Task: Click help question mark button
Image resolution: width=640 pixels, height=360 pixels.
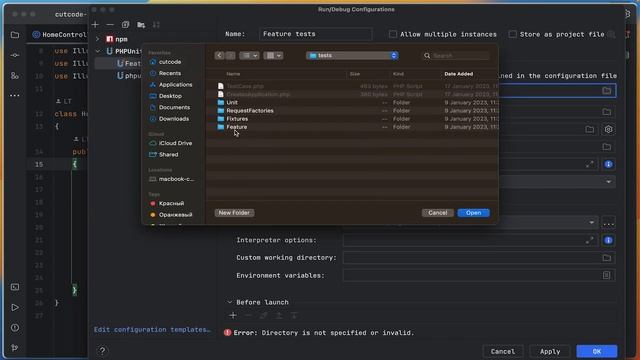Action: click(102, 351)
